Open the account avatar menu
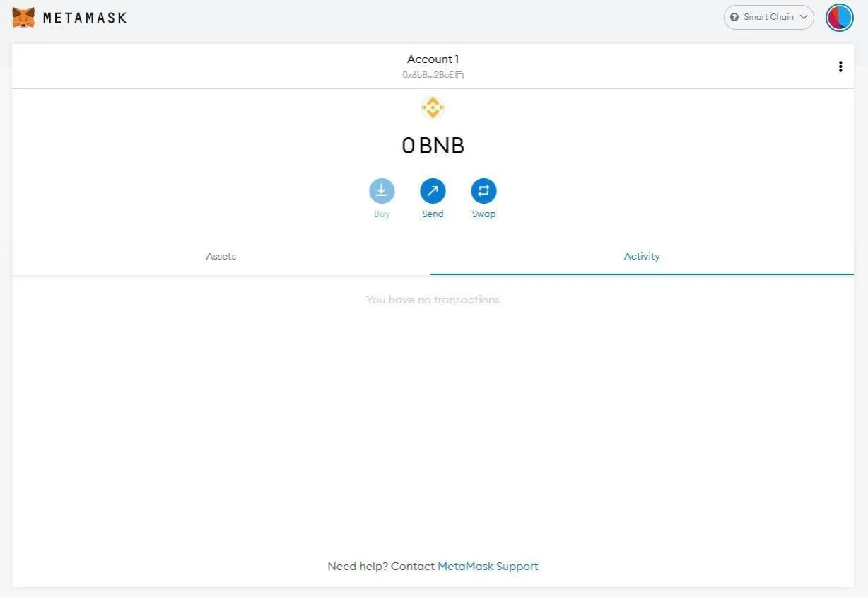This screenshot has height=597, width=868. pos(840,17)
